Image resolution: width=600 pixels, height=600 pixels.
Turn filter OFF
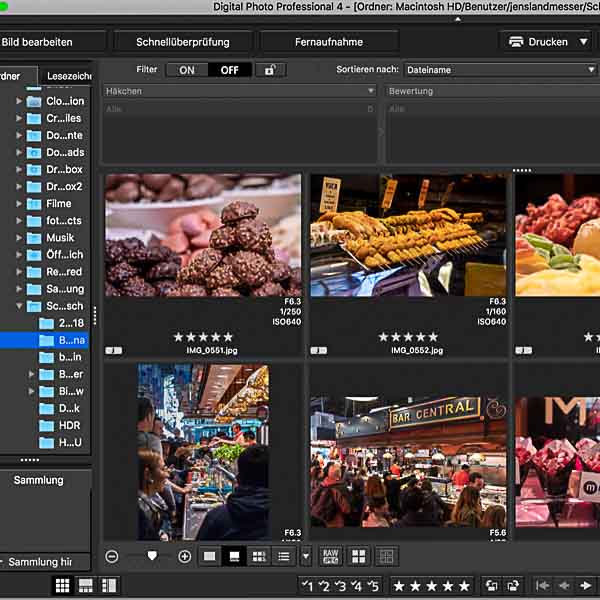click(x=230, y=70)
